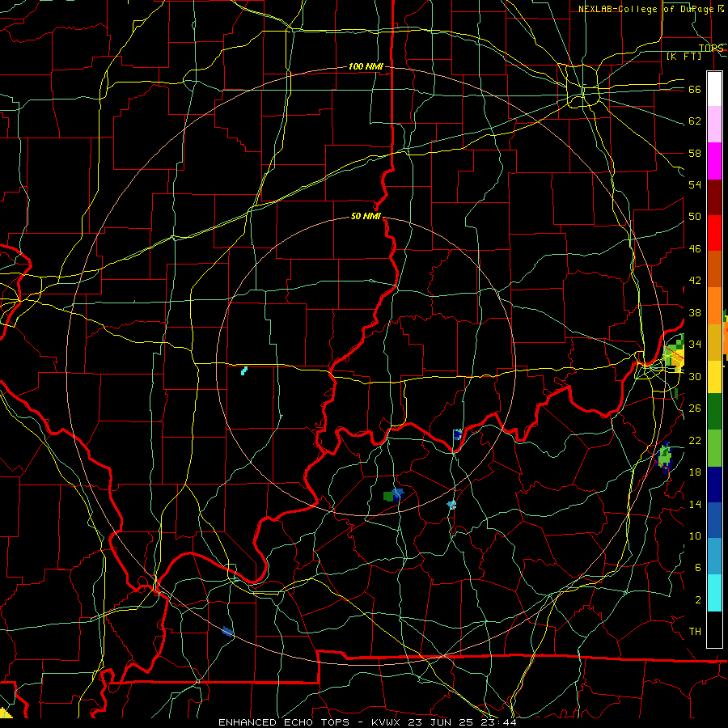The height and width of the screenshot is (728, 728).
Task: Click the small cyan echo west of radar
Action: click(x=244, y=370)
